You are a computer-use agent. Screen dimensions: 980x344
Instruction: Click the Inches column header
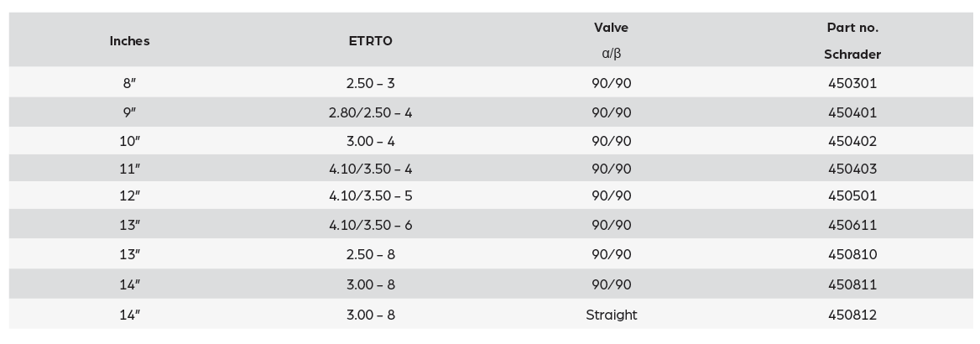tap(129, 41)
